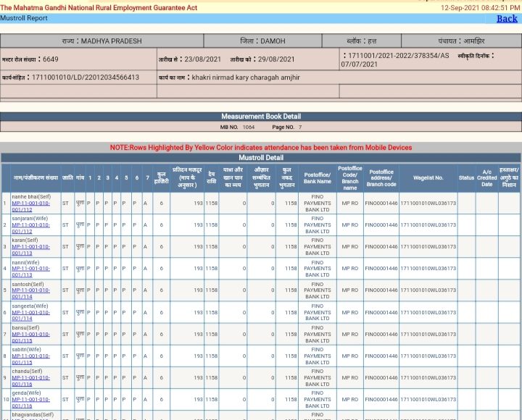Click the muster roll number 6649

pos(51,59)
